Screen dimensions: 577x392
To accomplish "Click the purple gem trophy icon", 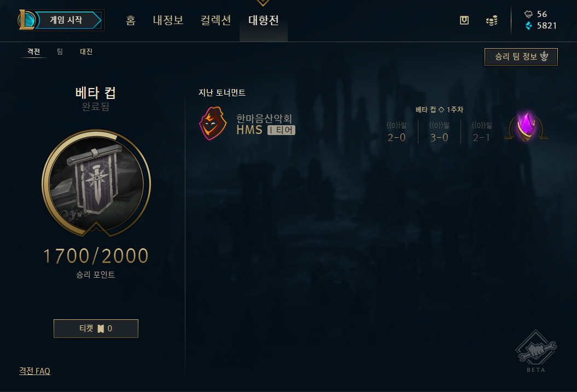I will [x=526, y=127].
